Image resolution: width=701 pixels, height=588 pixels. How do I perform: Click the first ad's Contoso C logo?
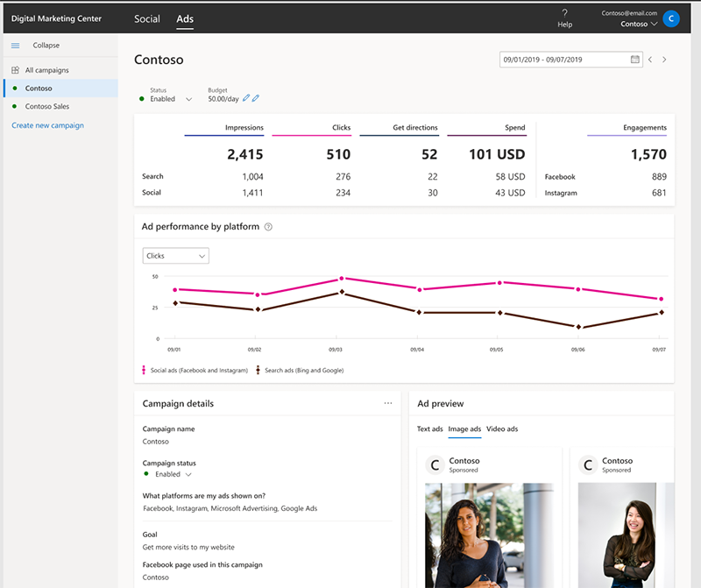435,465
